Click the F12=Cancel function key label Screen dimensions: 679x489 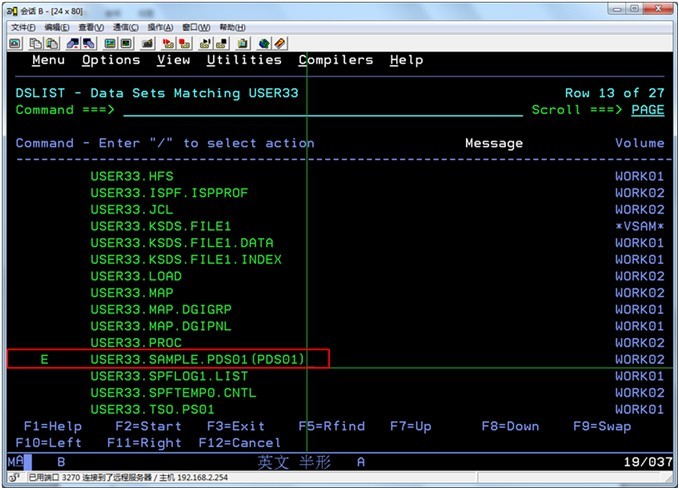[x=240, y=443]
